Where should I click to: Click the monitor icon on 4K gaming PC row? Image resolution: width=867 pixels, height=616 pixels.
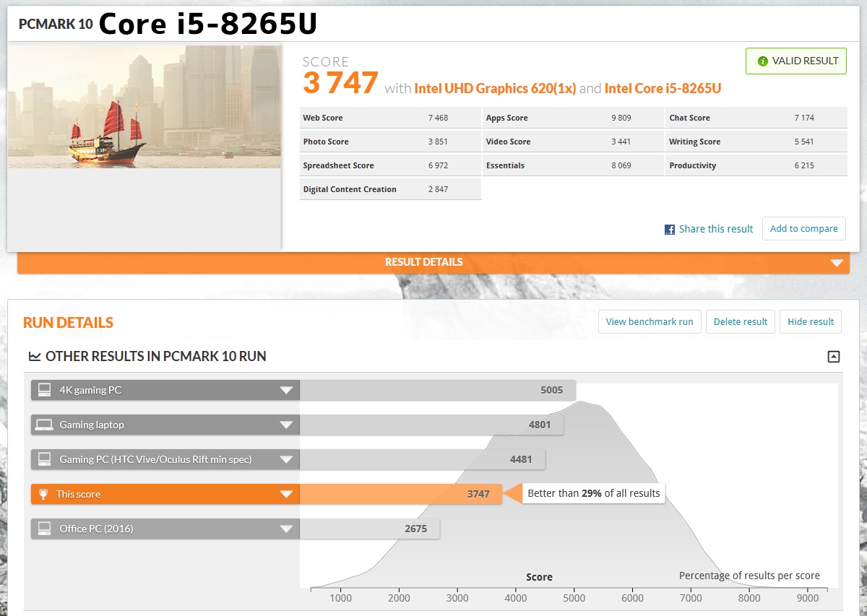point(45,390)
